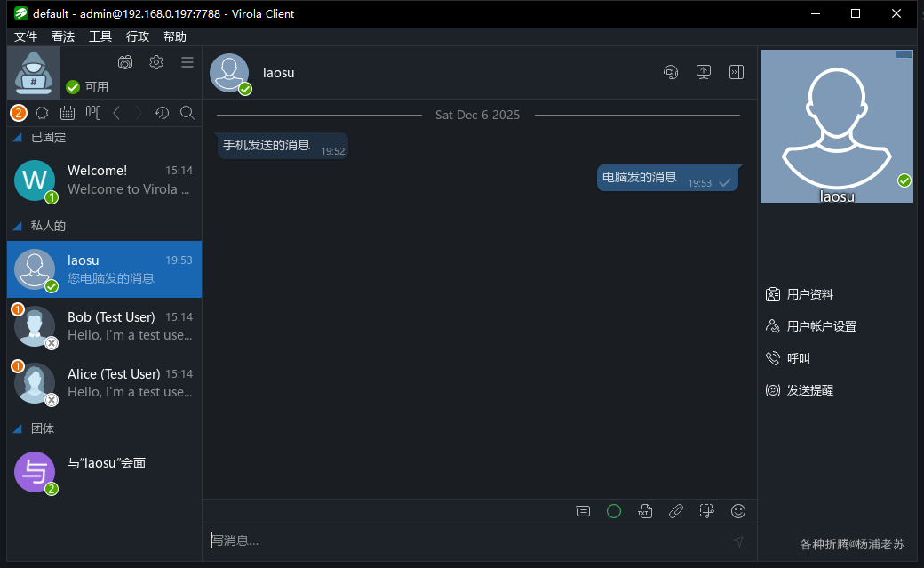This screenshot has height=568, width=924.
Task: Open the recent history clock icon
Action: [162, 113]
